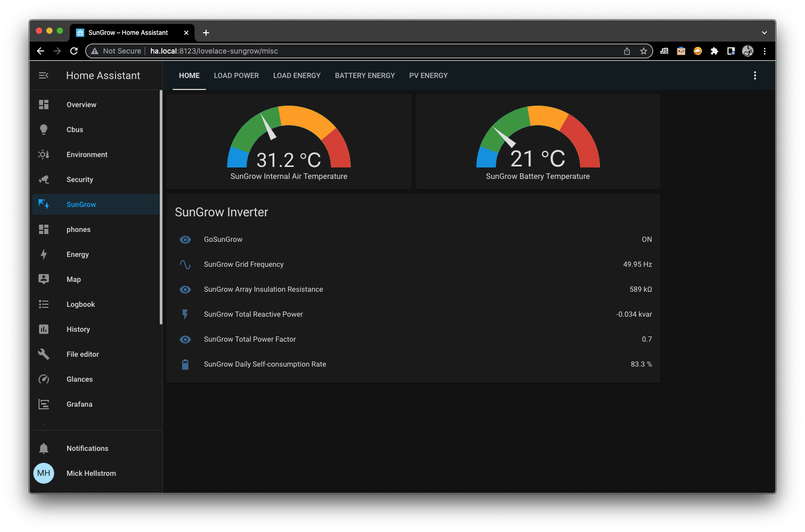
Task: Click the GoSunGrow ON state
Action: pyautogui.click(x=647, y=239)
